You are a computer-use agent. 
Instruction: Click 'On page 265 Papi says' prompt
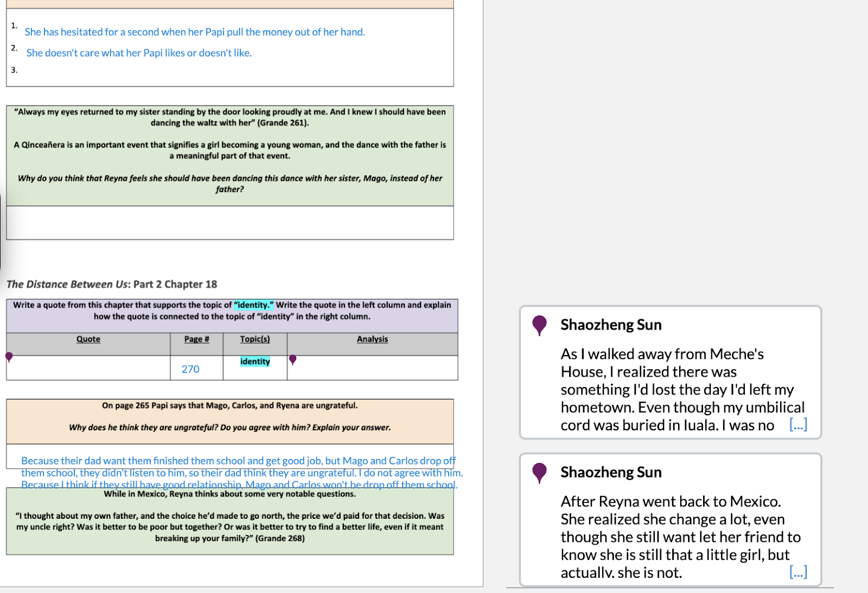tap(230, 405)
